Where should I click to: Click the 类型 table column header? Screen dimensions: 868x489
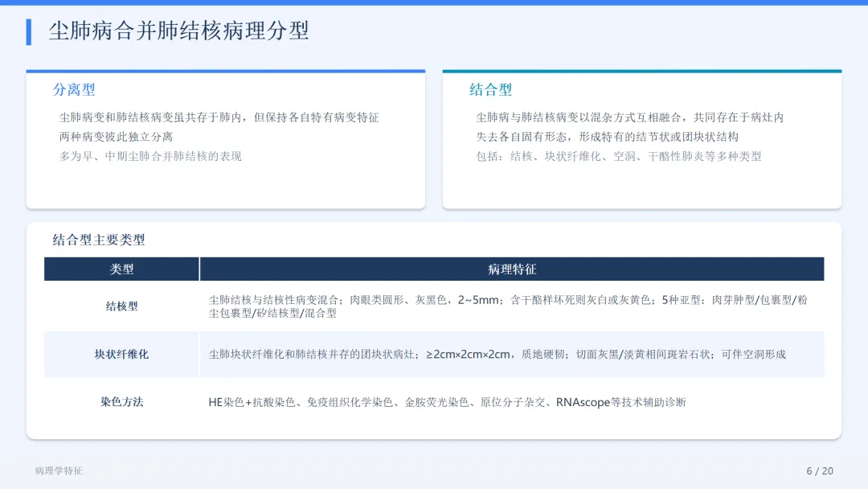pyautogui.click(x=122, y=269)
